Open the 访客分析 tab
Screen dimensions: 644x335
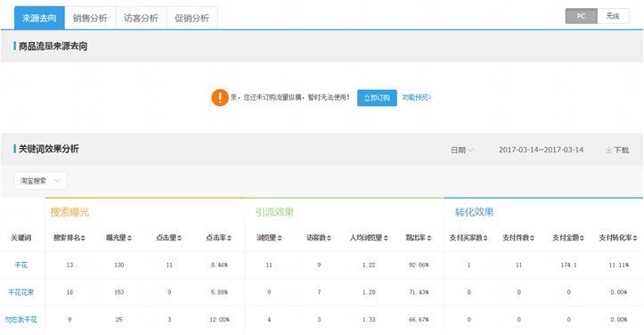[141, 18]
